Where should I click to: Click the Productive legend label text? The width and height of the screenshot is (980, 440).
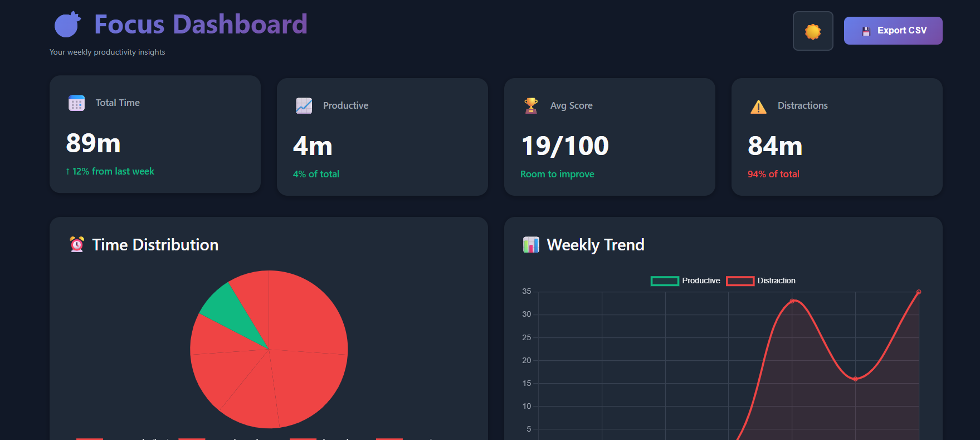(x=701, y=281)
